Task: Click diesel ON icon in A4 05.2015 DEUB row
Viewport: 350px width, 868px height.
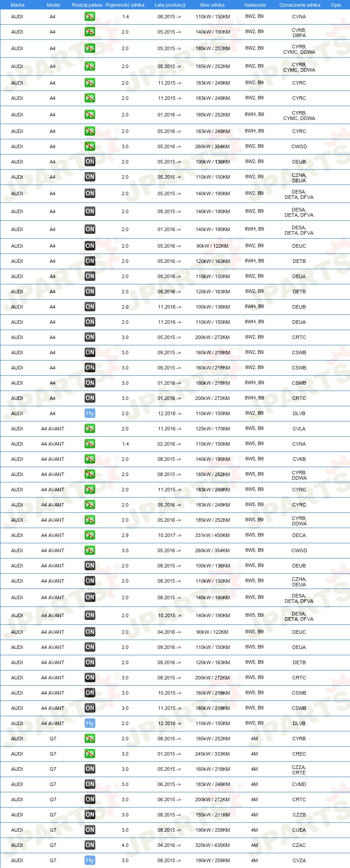Action: [90, 162]
